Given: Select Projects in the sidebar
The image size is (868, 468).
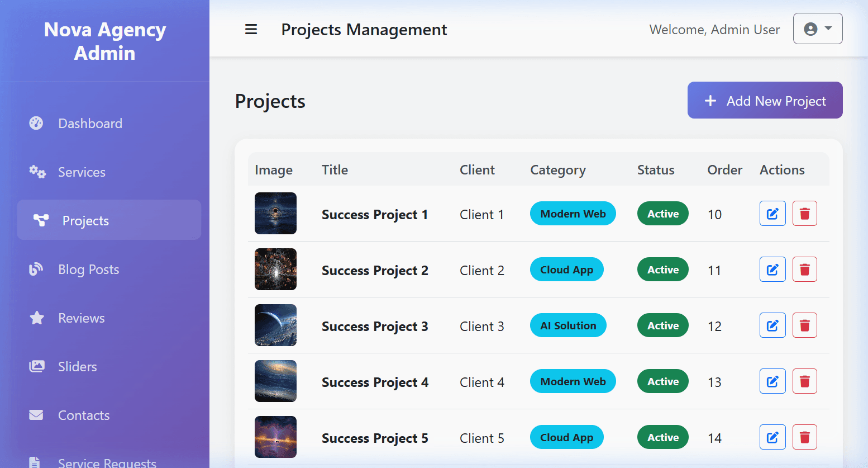Looking at the screenshot, I should tap(109, 220).
